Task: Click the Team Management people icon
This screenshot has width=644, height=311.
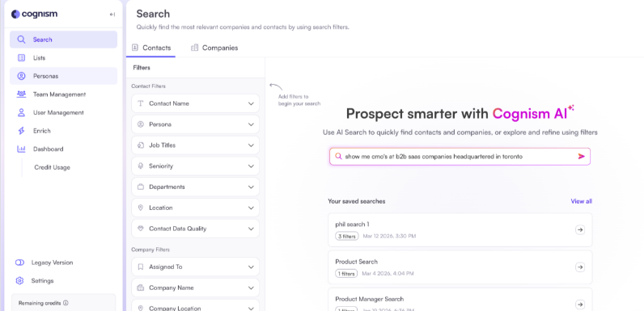Action: [21, 95]
